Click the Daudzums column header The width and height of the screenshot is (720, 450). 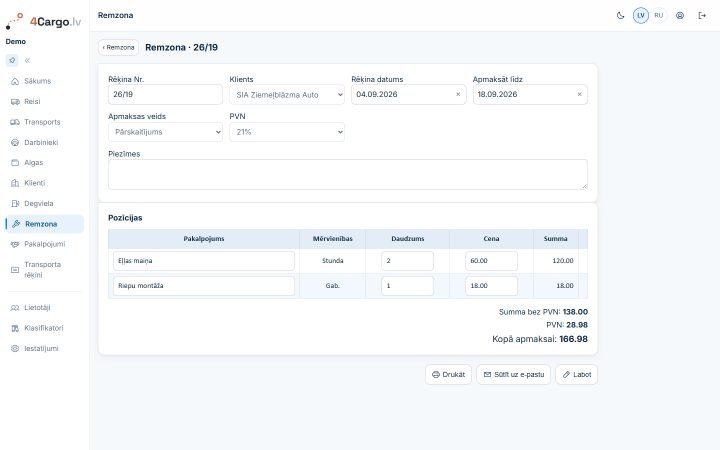tap(407, 239)
